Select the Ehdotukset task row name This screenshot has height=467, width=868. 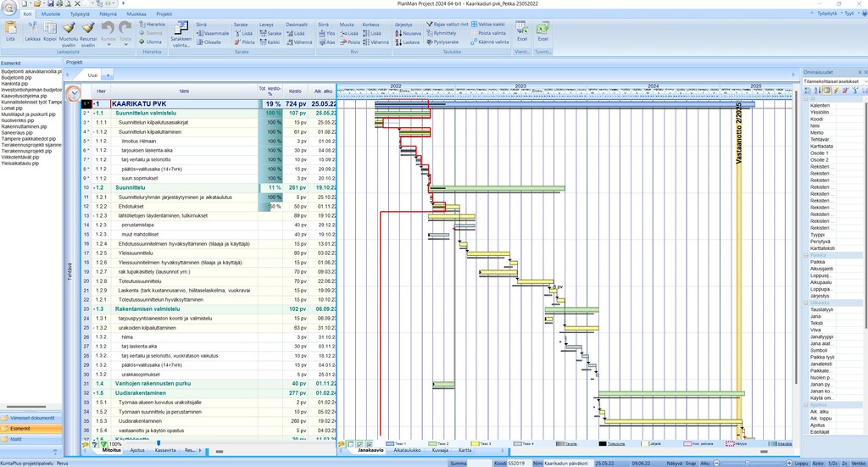pos(131,206)
